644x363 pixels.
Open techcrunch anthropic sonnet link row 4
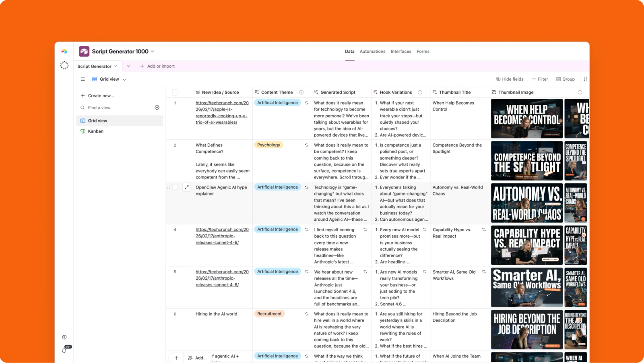click(222, 236)
